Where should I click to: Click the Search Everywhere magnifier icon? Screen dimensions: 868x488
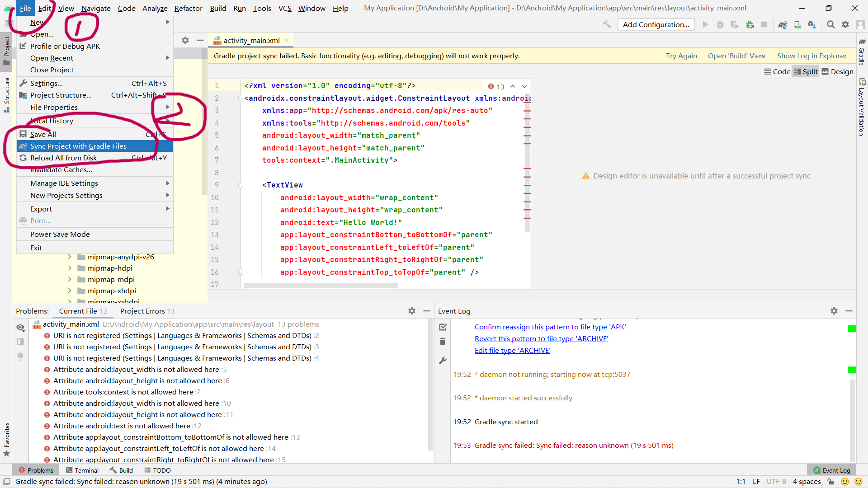click(x=830, y=24)
